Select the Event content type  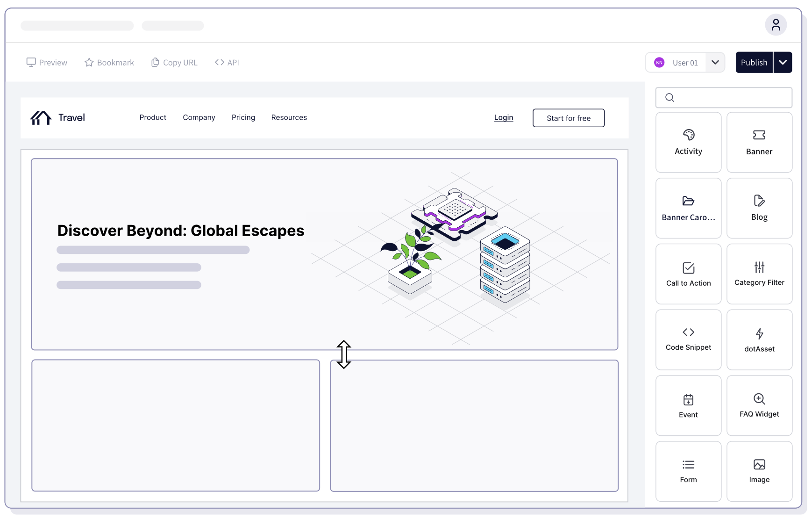688,406
